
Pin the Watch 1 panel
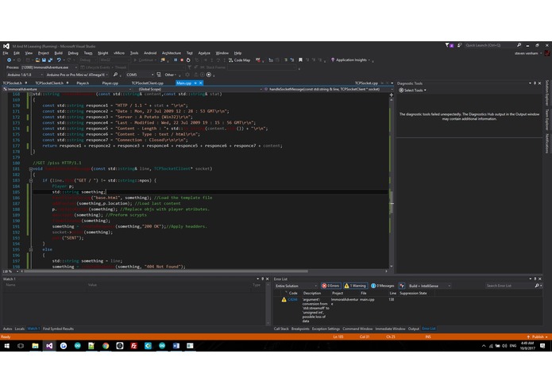click(262, 279)
